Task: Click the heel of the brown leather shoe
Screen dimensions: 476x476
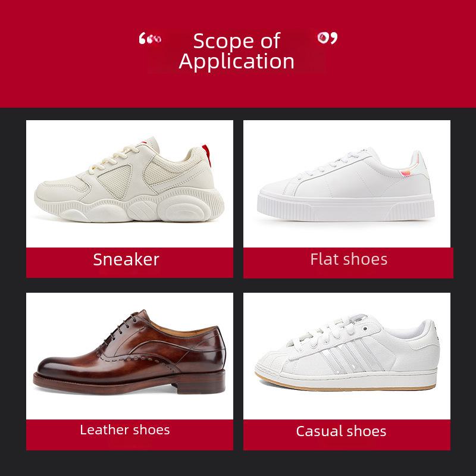Action: point(201,383)
